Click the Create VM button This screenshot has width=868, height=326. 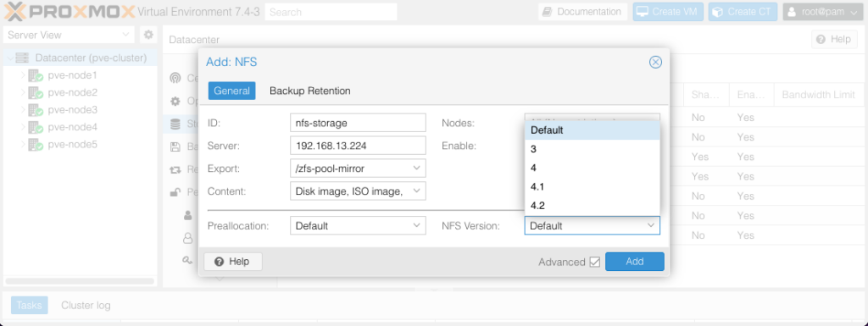pos(668,12)
